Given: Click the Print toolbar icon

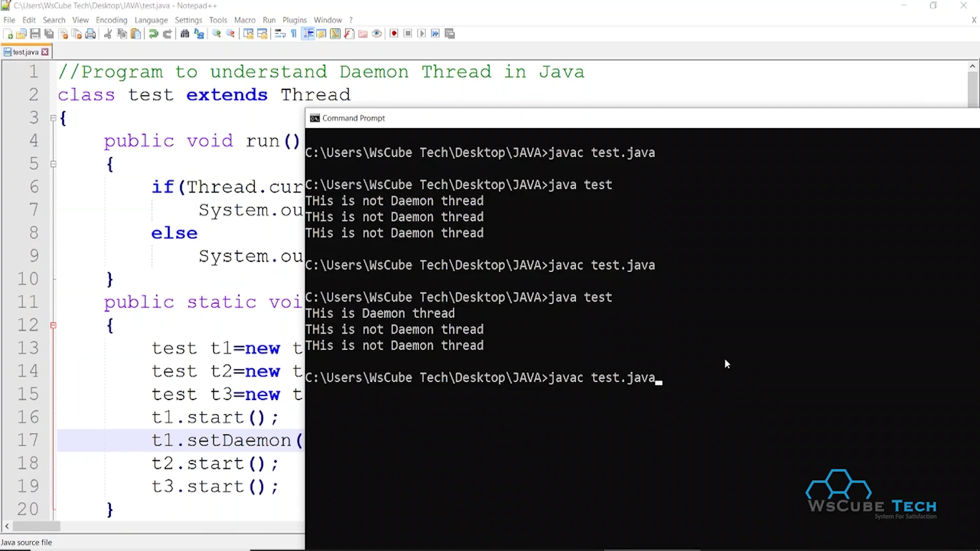Looking at the screenshot, I should 90,33.
